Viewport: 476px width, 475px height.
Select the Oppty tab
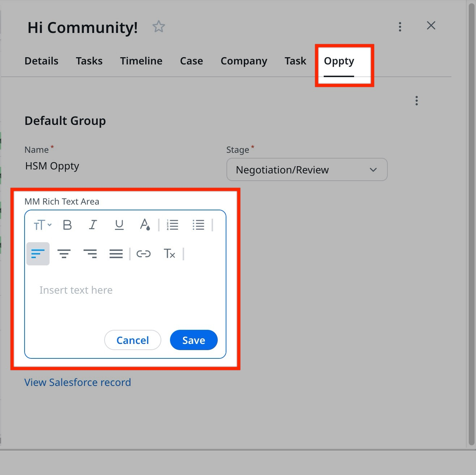339,61
